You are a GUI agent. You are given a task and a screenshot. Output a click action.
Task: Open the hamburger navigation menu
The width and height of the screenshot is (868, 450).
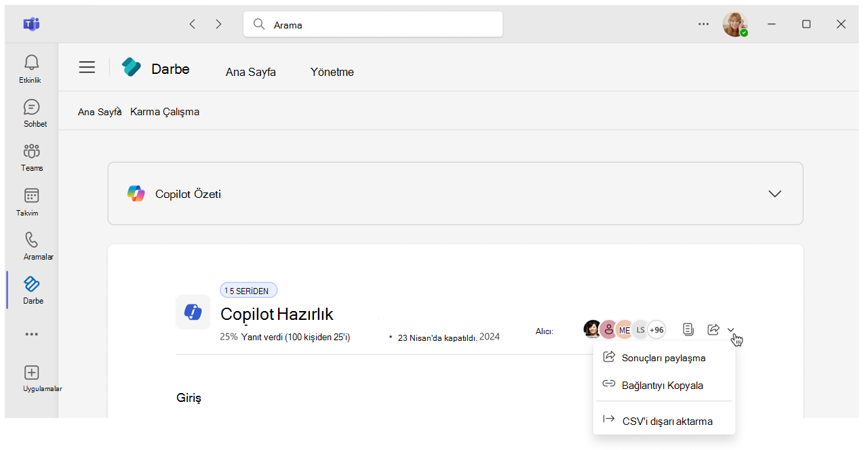coord(87,67)
